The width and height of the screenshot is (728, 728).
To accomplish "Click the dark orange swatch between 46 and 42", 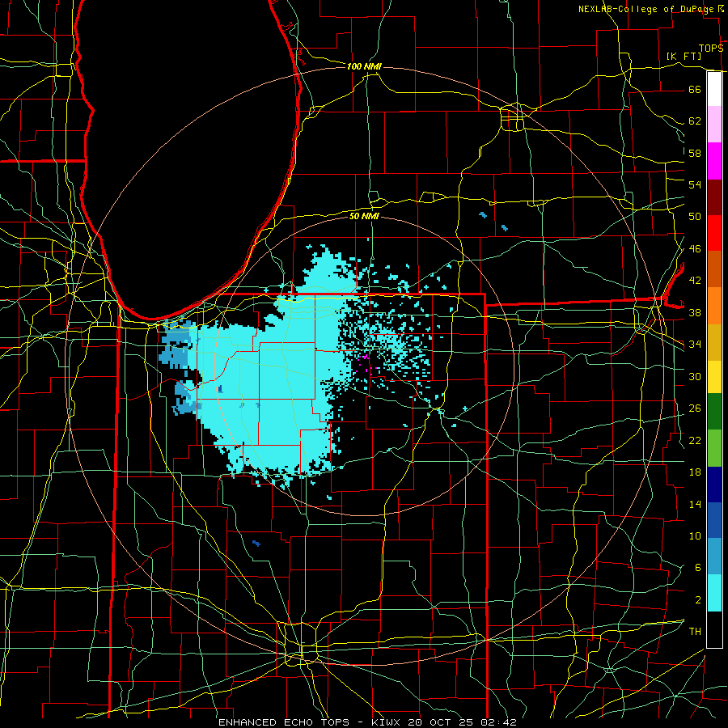I will point(714,269).
